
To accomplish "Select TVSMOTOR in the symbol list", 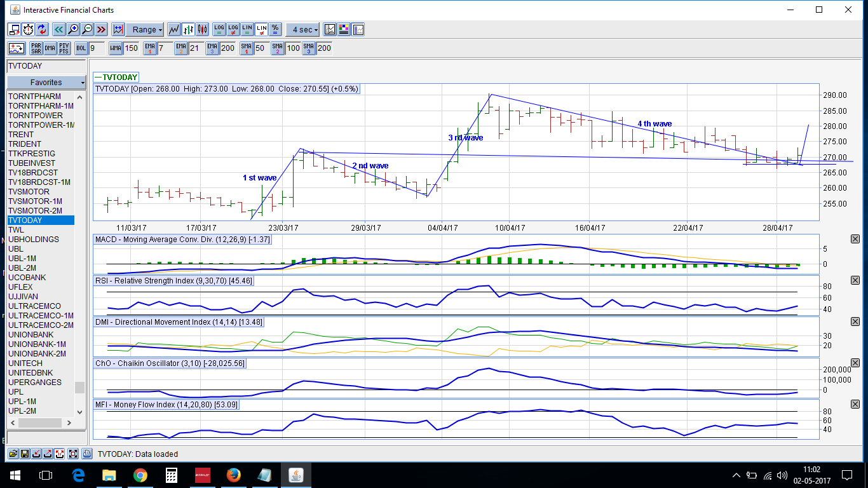I will tap(41, 192).
